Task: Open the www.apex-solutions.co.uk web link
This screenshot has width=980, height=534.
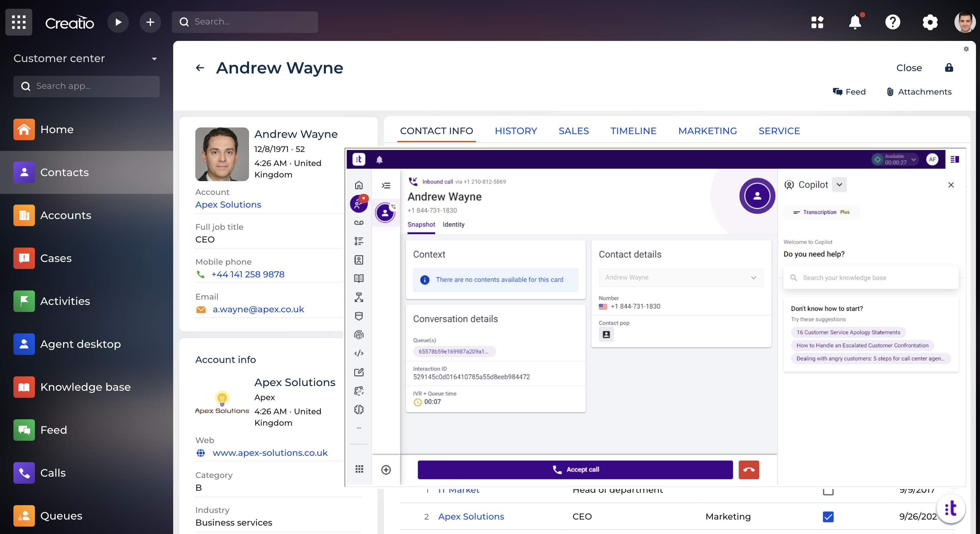Action: coord(270,452)
